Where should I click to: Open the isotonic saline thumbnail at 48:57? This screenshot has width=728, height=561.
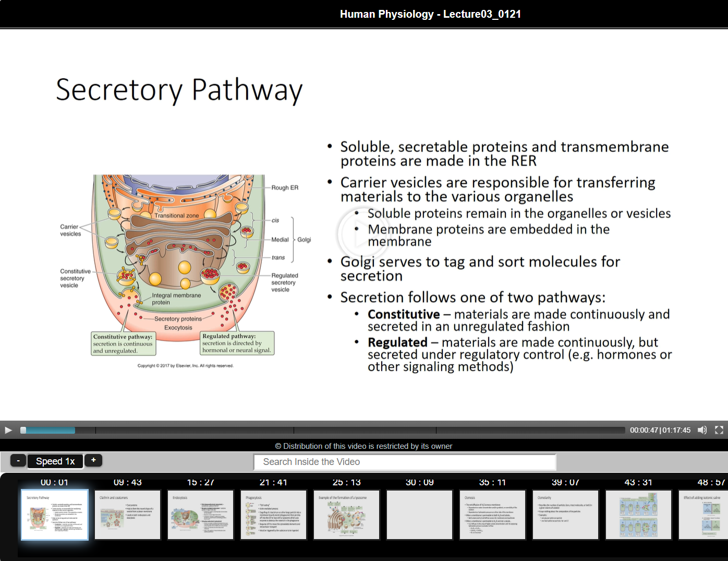(x=704, y=515)
